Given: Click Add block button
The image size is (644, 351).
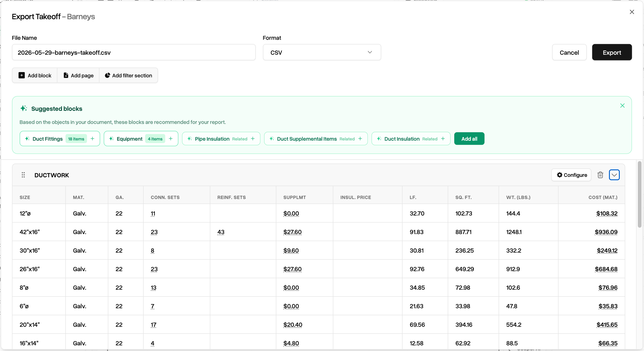Looking at the screenshot, I should [x=35, y=75].
